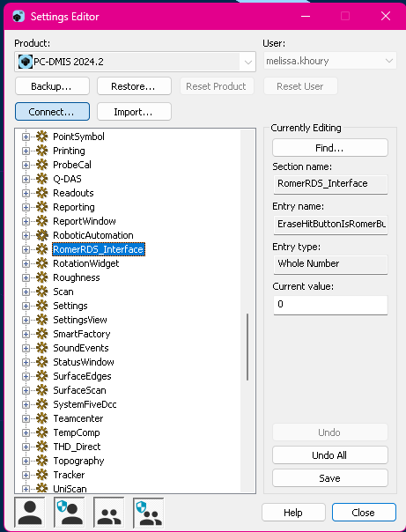
Task: Minimize the Settings Editor window
Action: pyautogui.click(x=306, y=16)
